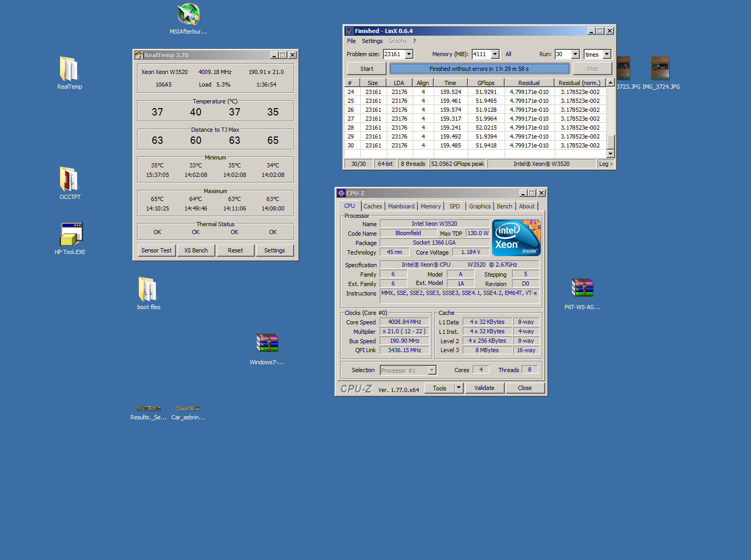Switch to Bench tab in CPU-Z

[505, 206]
